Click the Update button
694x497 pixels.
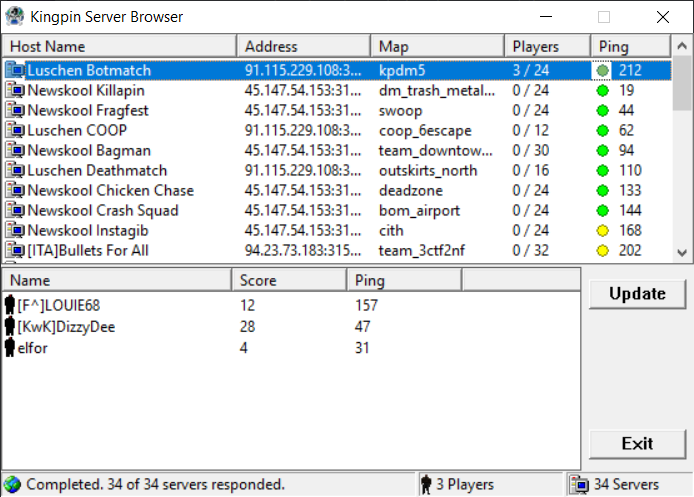[637, 294]
